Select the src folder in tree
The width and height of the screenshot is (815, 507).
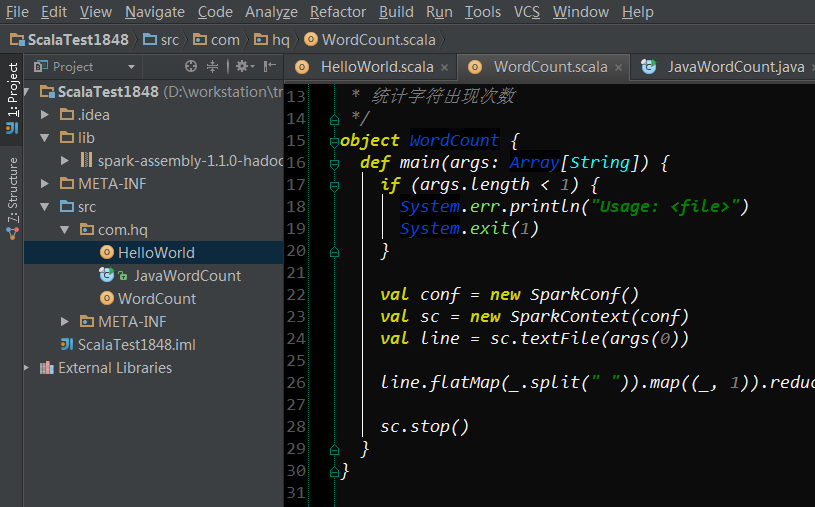(78, 207)
